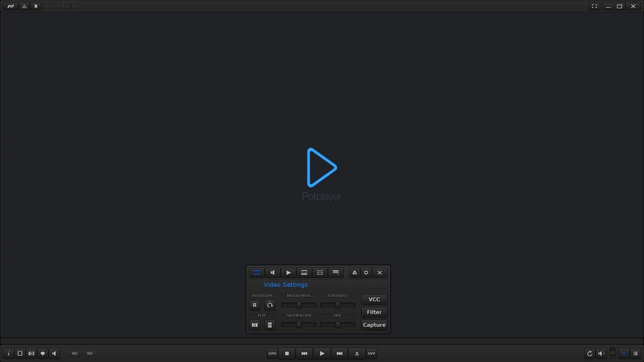Click the seek bar above the controls
The image size is (644, 362).
pos(322,341)
